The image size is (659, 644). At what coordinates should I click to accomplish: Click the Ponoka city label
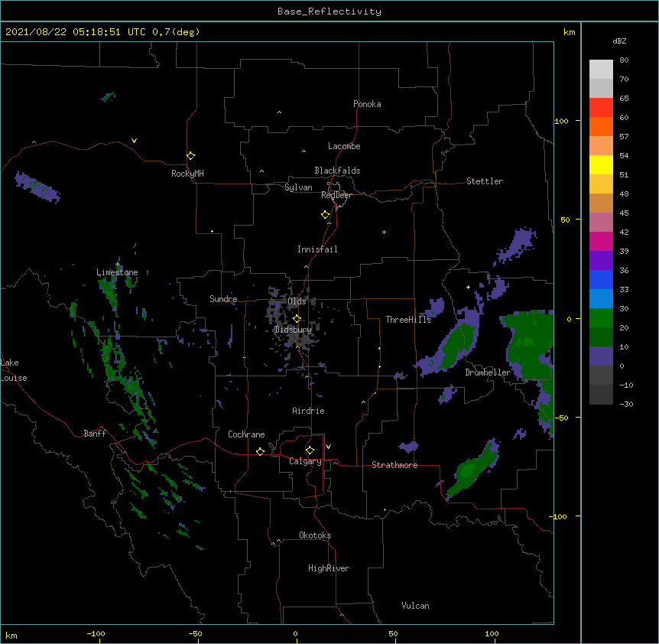pos(367,104)
